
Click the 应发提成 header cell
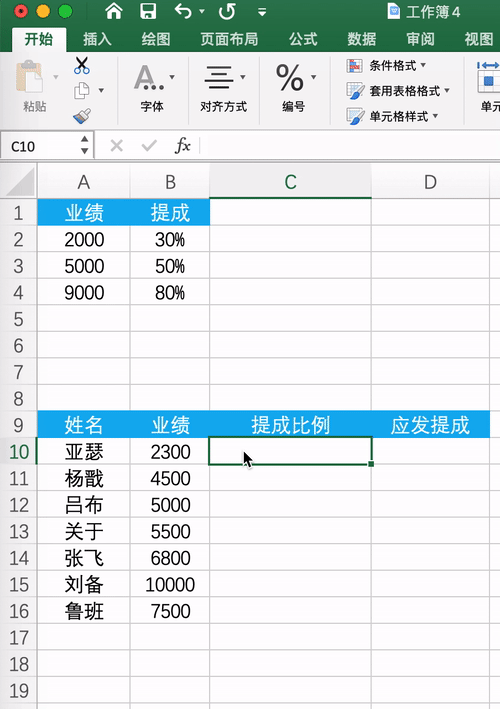430,425
